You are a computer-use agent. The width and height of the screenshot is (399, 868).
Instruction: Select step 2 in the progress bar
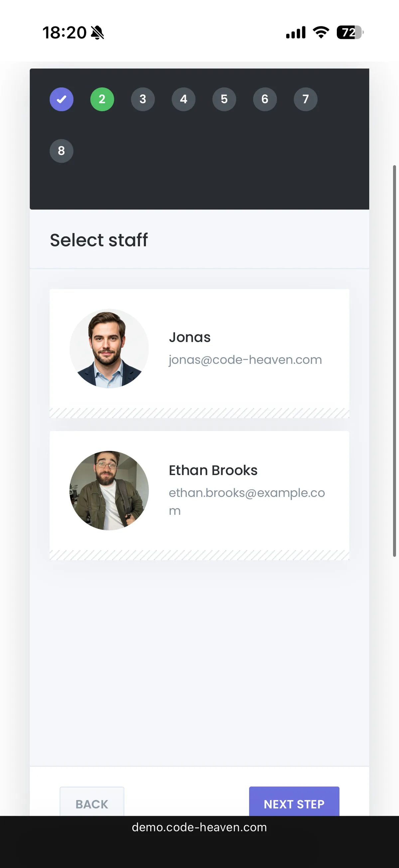tap(102, 99)
